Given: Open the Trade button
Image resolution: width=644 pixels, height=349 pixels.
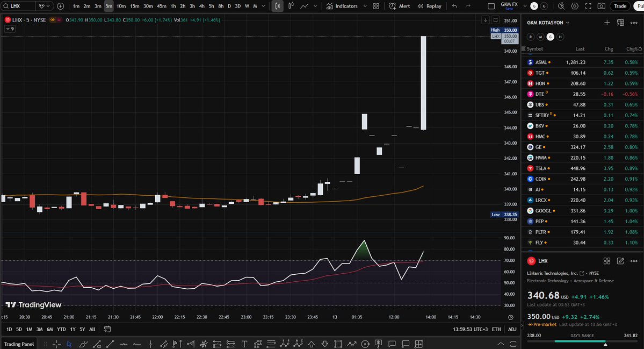Looking at the screenshot, I should [x=620, y=6].
